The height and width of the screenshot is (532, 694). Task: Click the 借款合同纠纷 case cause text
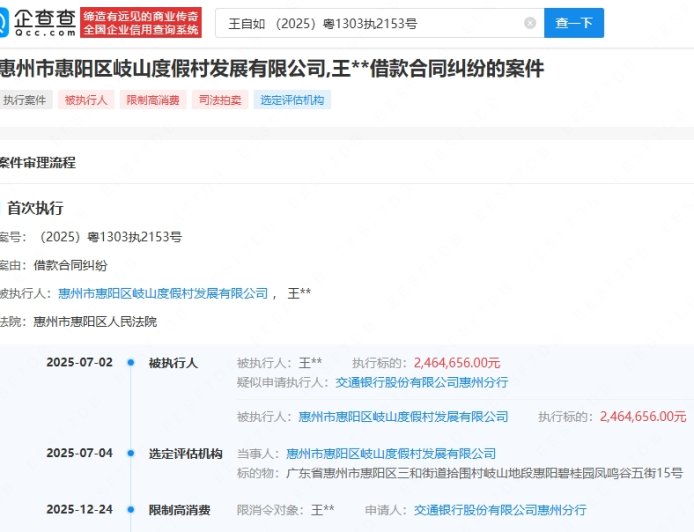(70, 265)
